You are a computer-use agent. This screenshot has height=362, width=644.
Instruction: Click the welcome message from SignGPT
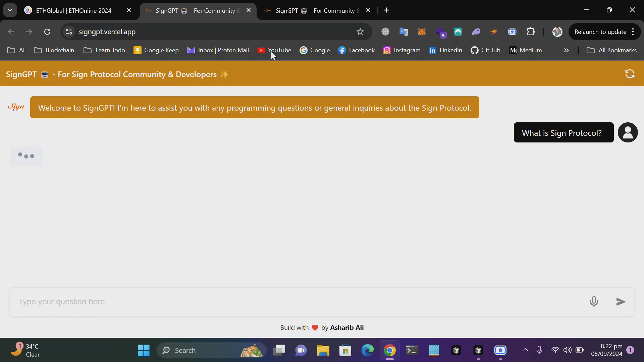[255, 107]
